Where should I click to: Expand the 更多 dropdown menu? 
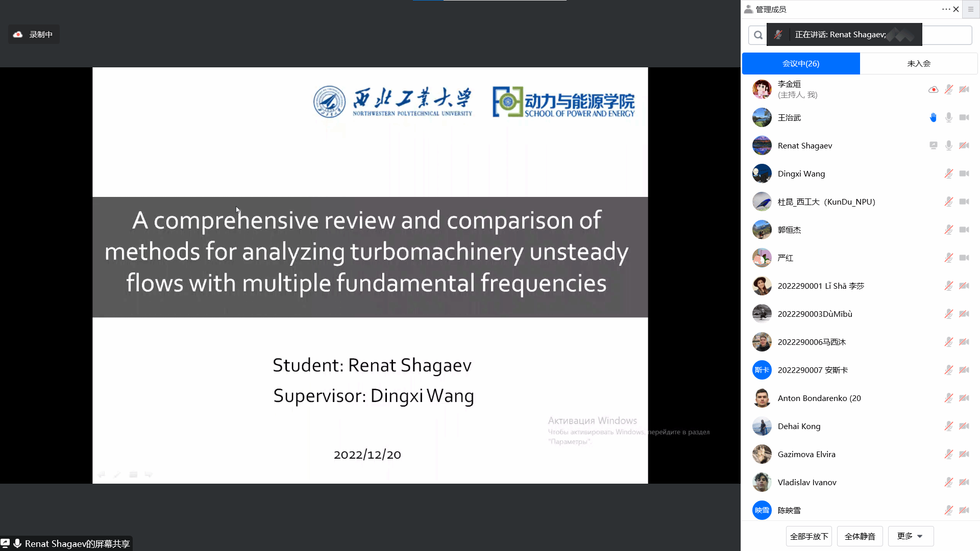tap(911, 536)
